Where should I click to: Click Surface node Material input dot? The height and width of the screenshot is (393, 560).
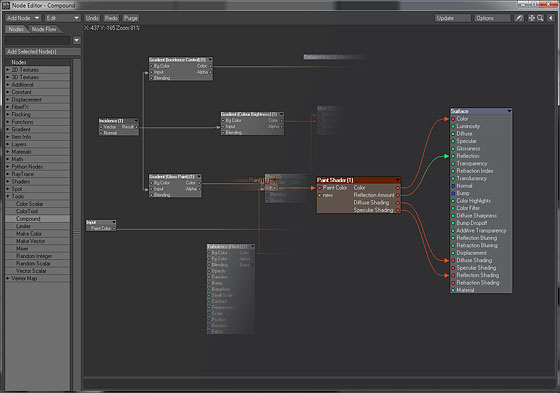point(453,290)
